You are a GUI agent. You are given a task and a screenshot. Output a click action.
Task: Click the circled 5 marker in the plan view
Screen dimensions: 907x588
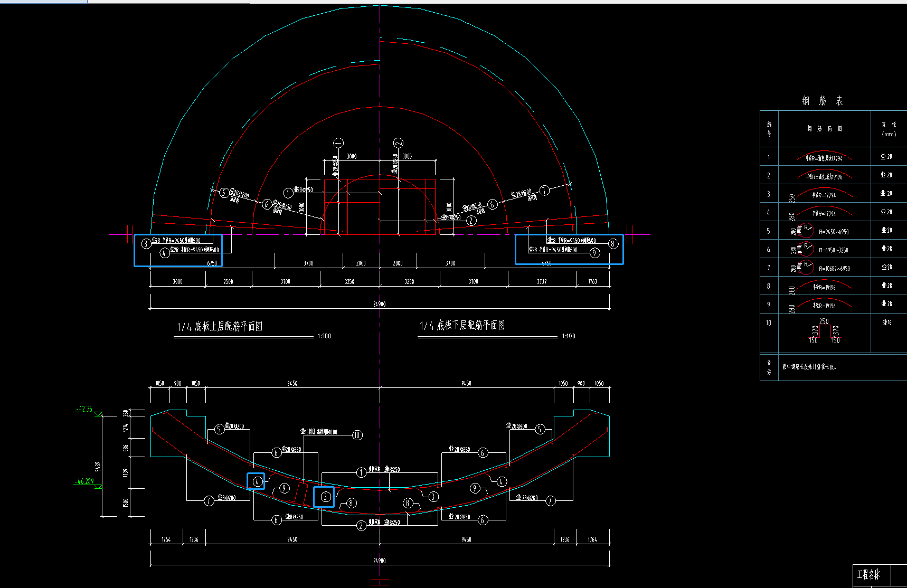pyautogui.click(x=224, y=193)
